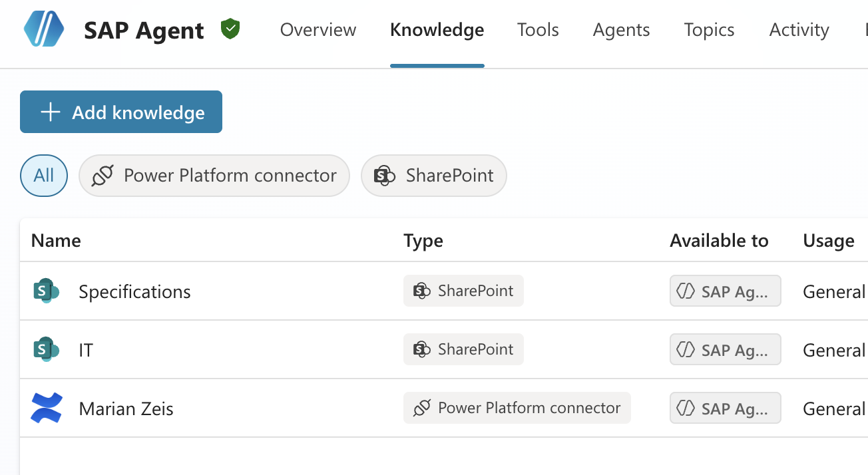Open the Overview tab
This screenshot has width=868, height=475.
coord(318,30)
